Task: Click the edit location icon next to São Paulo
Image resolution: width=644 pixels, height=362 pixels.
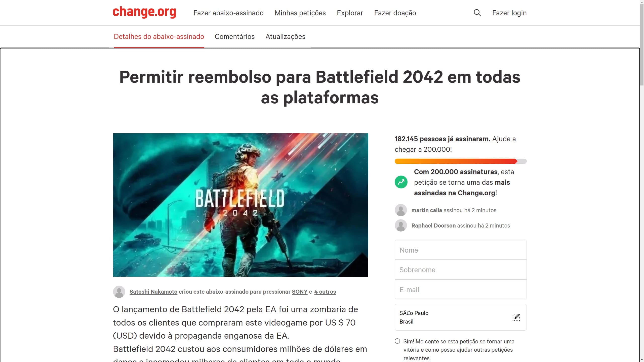Action: 516,317
